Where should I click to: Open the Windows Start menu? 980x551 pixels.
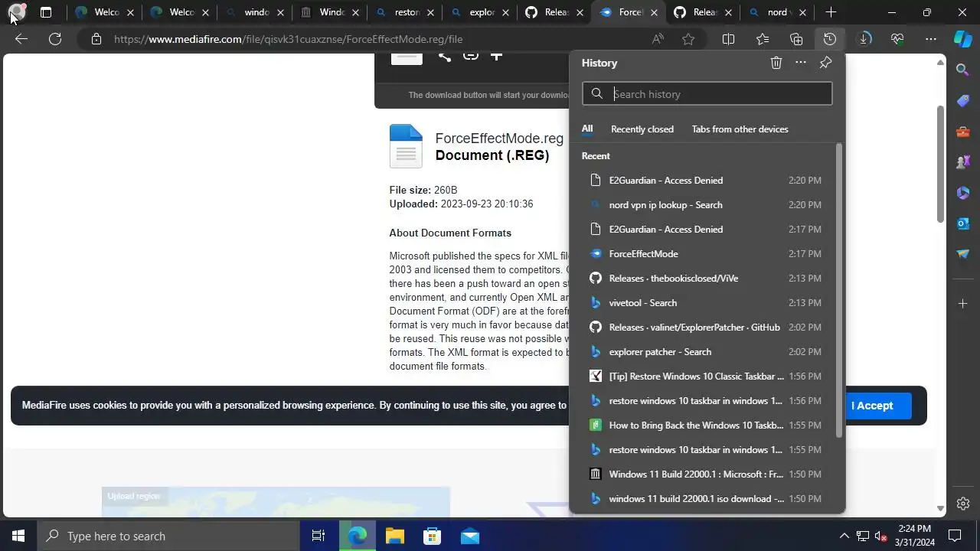coord(18,536)
